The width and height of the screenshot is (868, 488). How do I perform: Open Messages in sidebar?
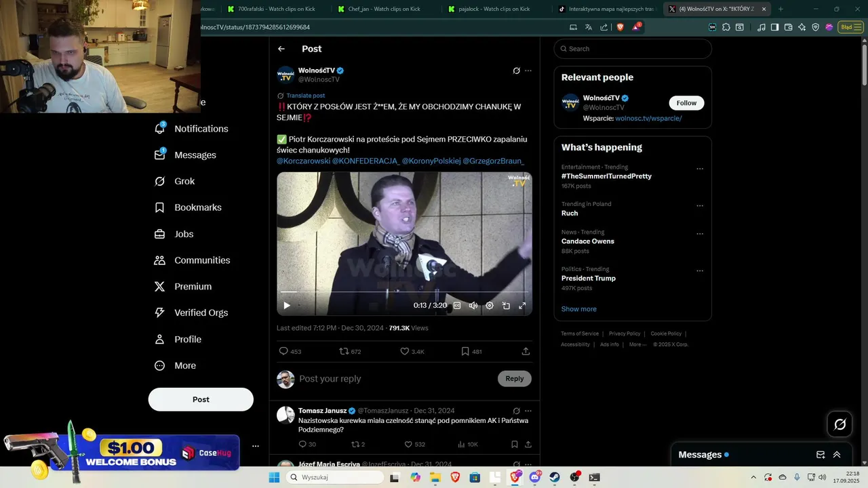(x=185, y=155)
